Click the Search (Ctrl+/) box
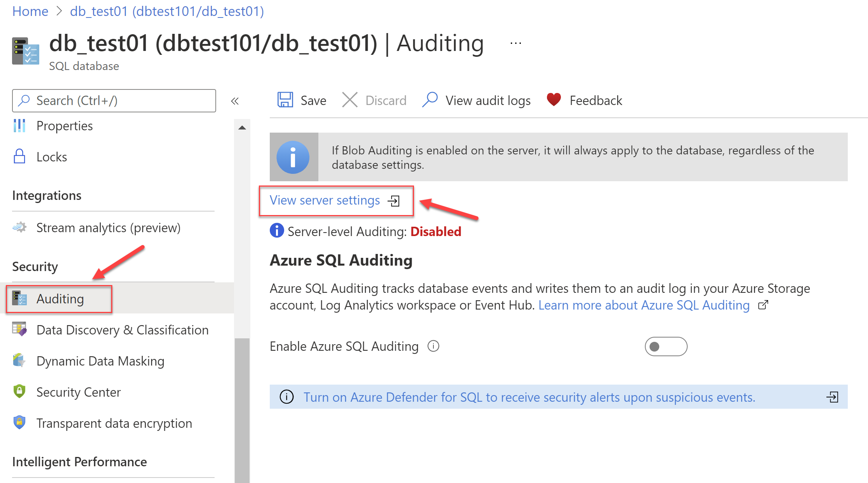This screenshot has width=868, height=483. (114, 101)
